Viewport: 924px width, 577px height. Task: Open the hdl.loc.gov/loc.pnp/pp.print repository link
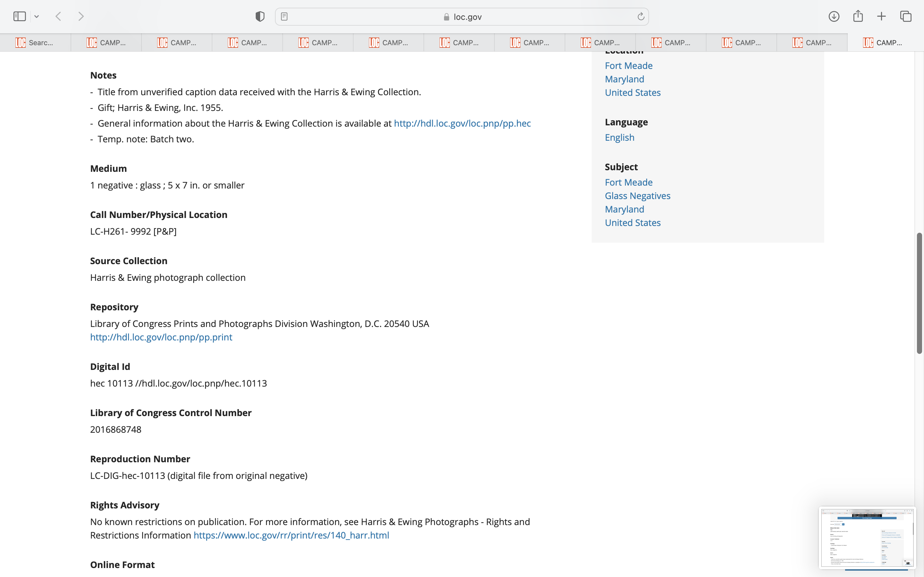161,337
